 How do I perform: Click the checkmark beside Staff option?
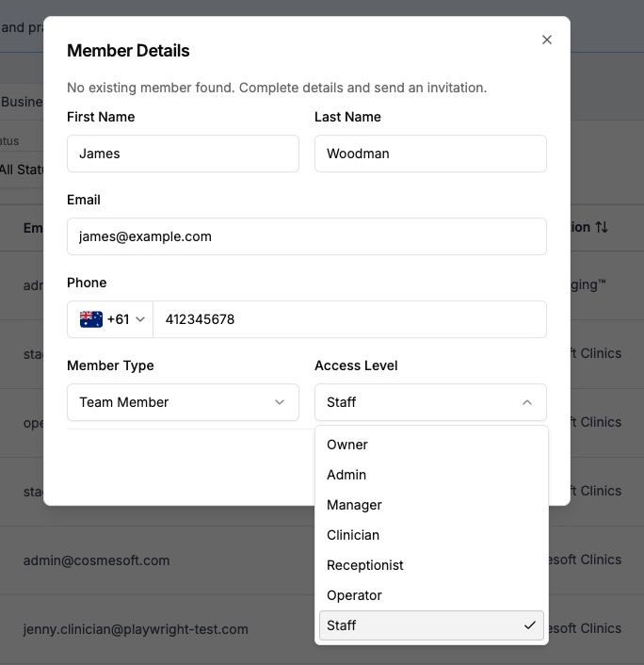tap(530, 625)
